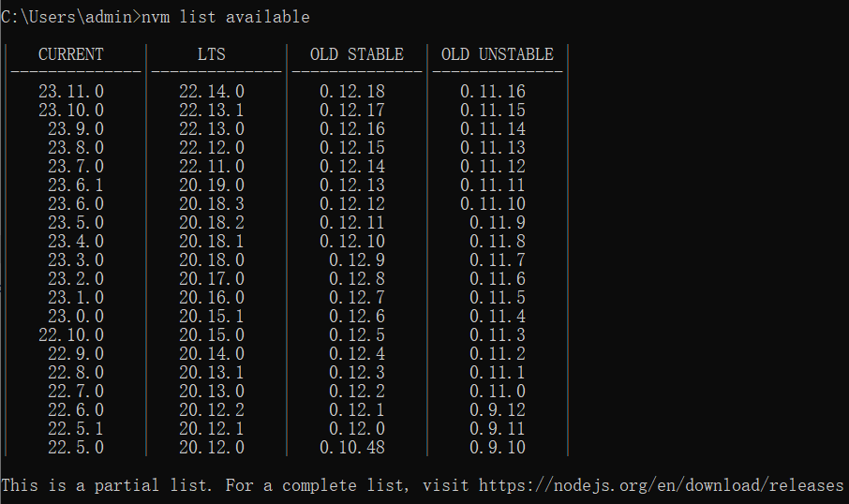Click version 22.5.1 in CURRENT column
The width and height of the screenshot is (849, 504).
[76, 429]
